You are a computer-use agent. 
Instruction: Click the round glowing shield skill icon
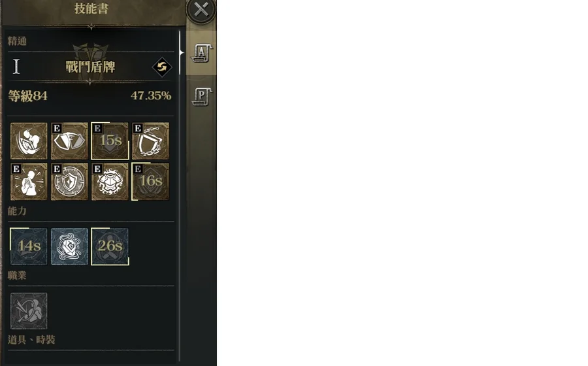pyautogui.click(x=69, y=182)
